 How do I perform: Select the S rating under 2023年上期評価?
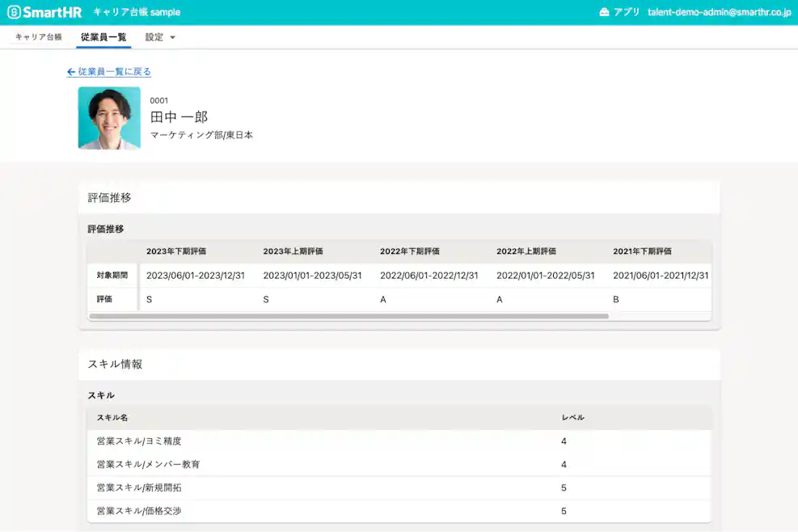(265, 299)
